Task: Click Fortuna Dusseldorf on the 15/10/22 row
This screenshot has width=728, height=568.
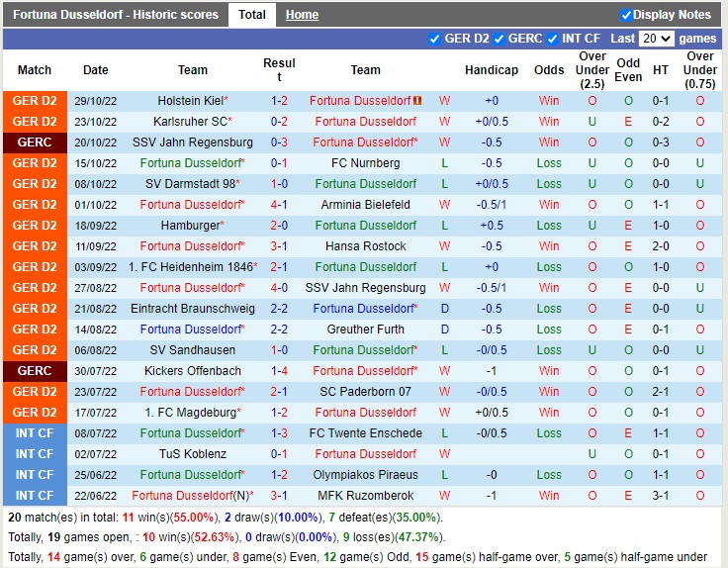Action: coord(190,163)
